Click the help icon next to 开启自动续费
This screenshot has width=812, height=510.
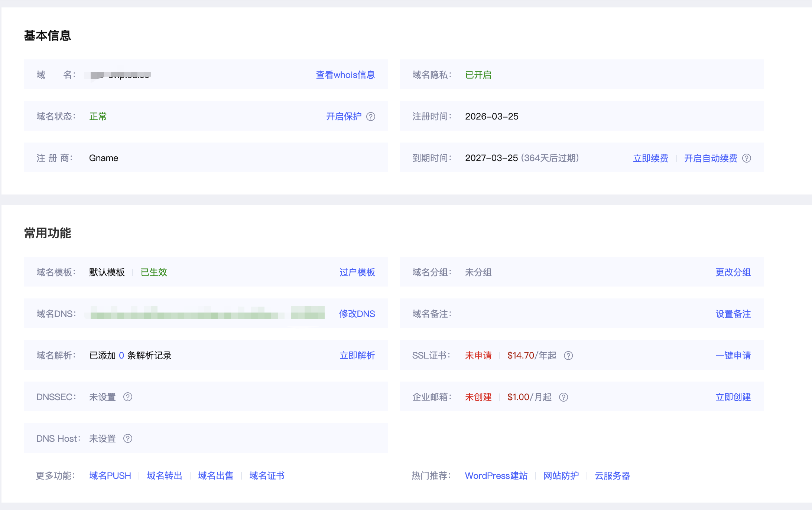click(x=747, y=158)
